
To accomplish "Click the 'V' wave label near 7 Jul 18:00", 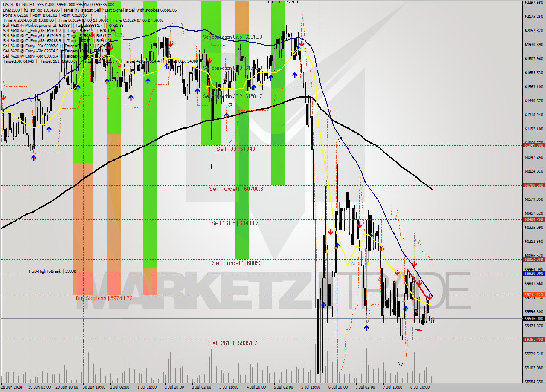I will 400,365.
